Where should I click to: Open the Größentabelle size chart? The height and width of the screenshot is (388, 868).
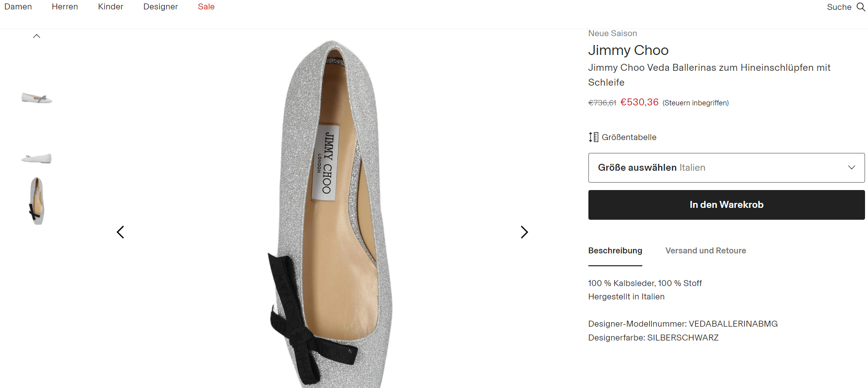(628, 137)
